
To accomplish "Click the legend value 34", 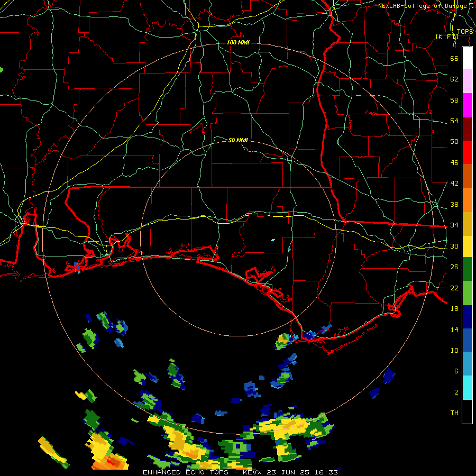I will pyautogui.click(x=454, y=225).
